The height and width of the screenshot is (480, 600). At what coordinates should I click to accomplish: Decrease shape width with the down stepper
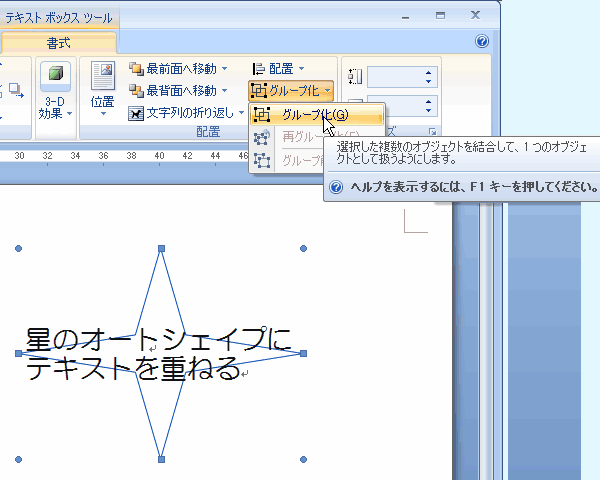pos(429,110)
